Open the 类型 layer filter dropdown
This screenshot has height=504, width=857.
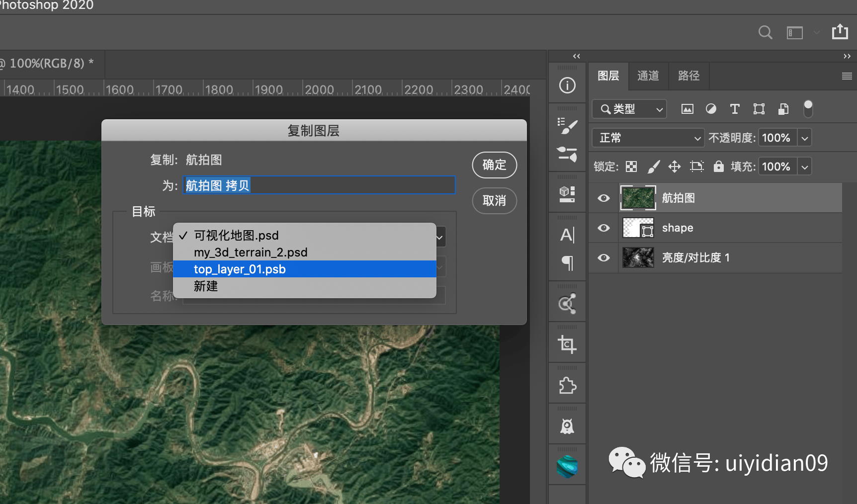point(629,109)
